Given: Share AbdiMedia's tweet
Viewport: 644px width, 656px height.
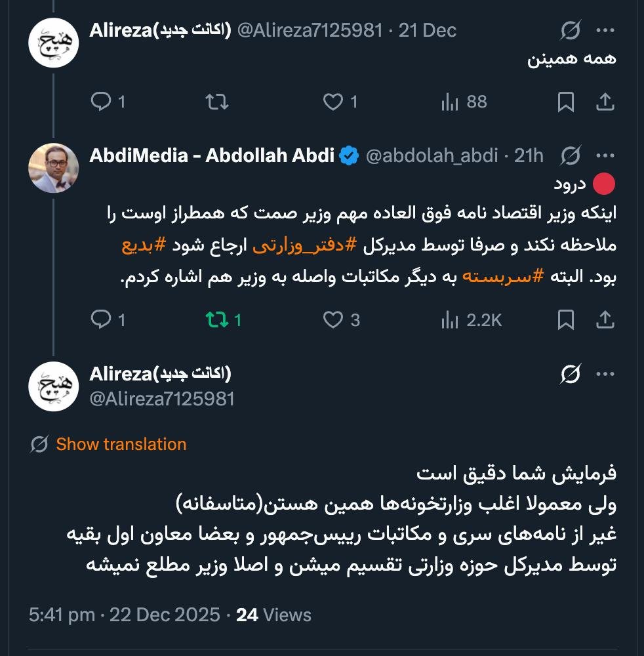Looking at the screenshot, I should (604, 319).
